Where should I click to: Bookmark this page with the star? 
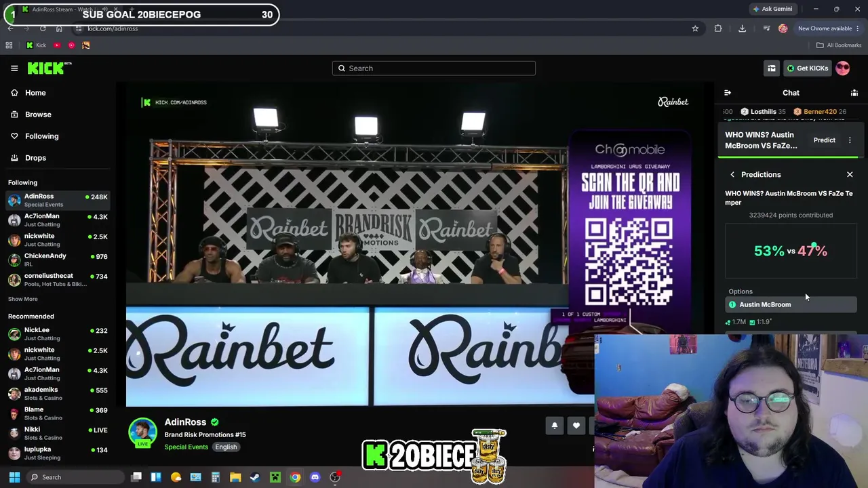pos(695,28)
